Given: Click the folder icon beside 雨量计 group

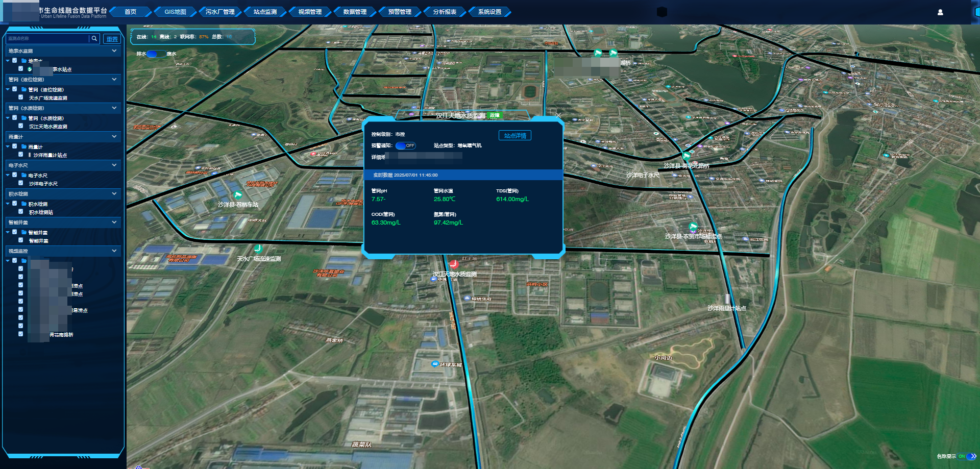Looking at the screenshot, I should pos(24,147).
